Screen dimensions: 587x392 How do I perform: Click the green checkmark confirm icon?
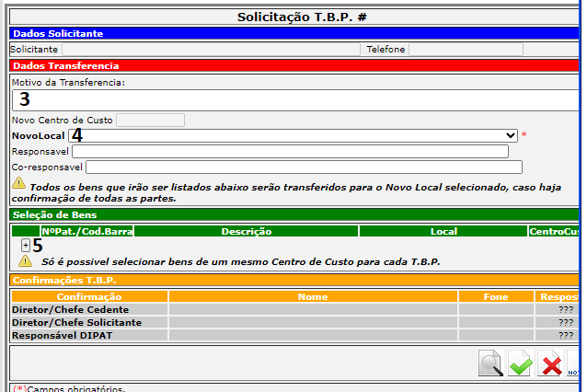(521, 363)
